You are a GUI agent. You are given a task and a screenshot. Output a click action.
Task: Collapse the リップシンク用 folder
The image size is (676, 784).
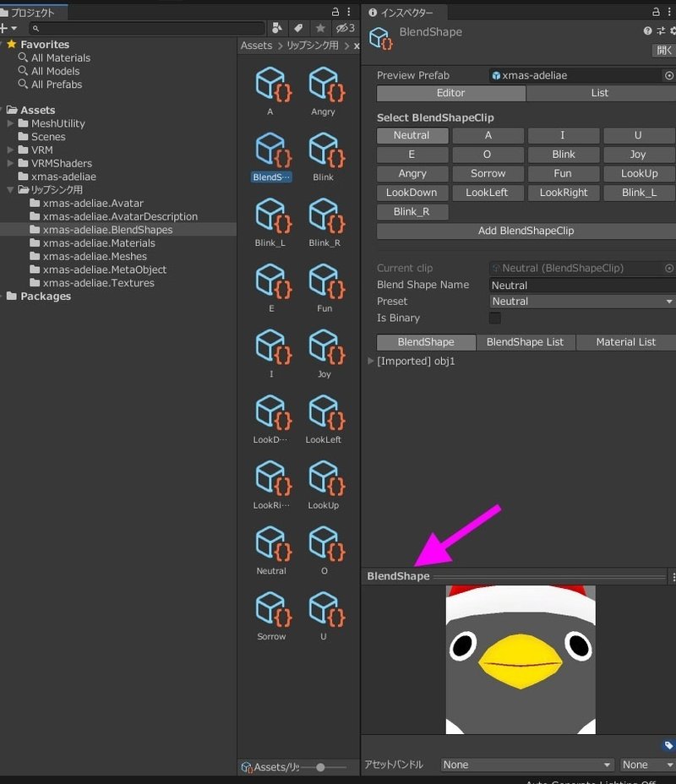(10, 189)
